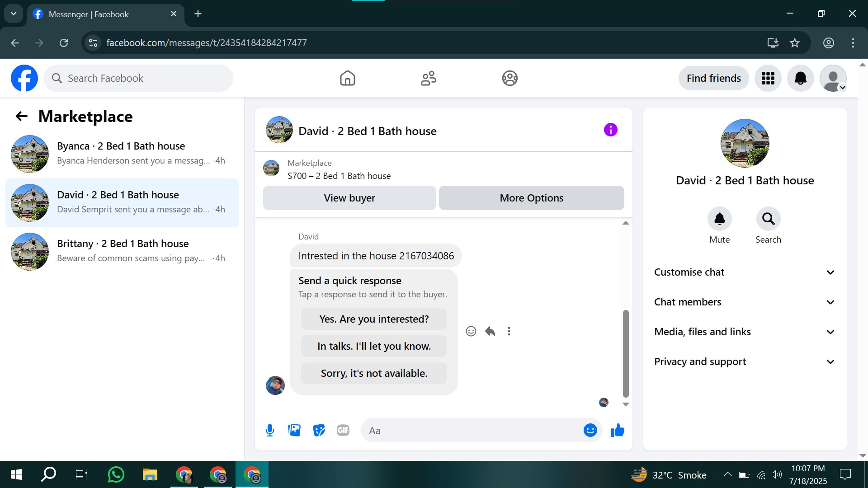Expand the Customise chat section
The image size is (868, 488).
pos(745,272)
